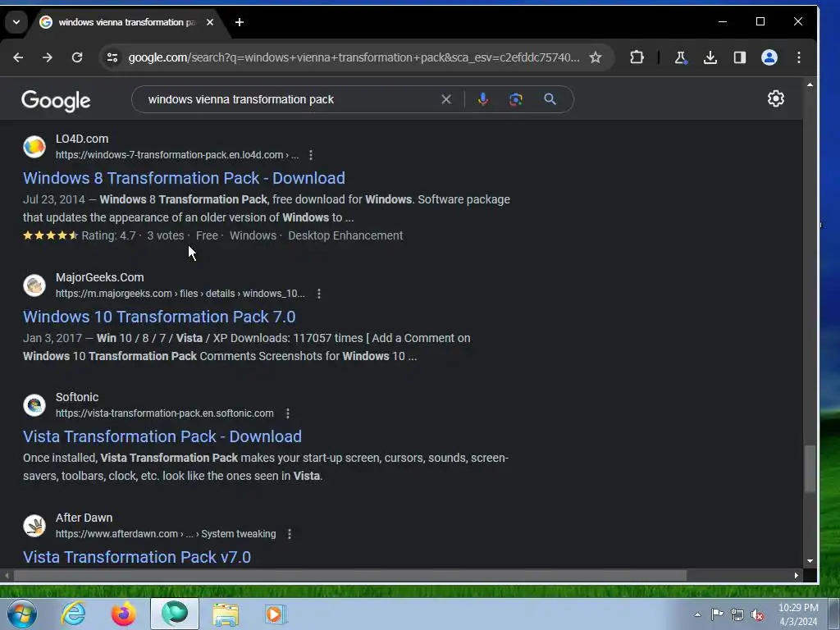This screenshot has height=630, width=840.
Task: Open Windows 8 Transformation Pack - Download link
Action: (184, 178)
